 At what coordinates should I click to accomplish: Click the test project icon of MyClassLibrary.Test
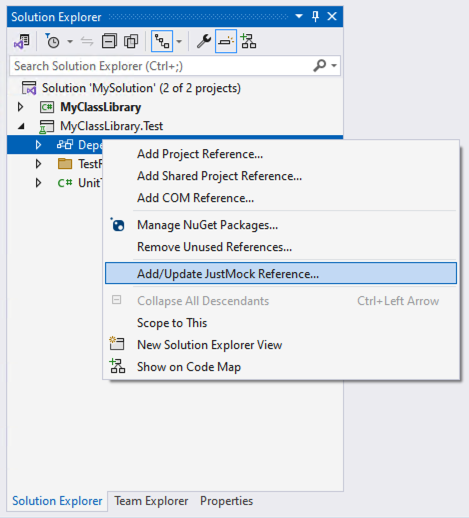[47, 127]
